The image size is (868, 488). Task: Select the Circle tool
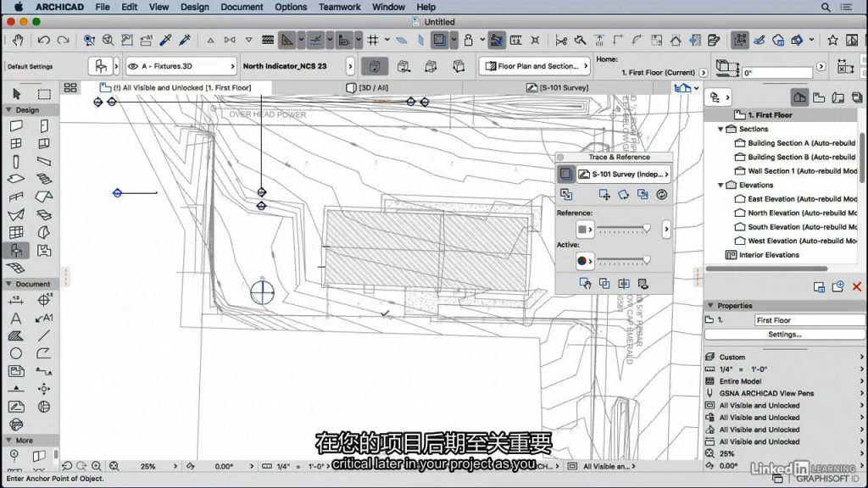pyautogui.click(x=16, y=353)
